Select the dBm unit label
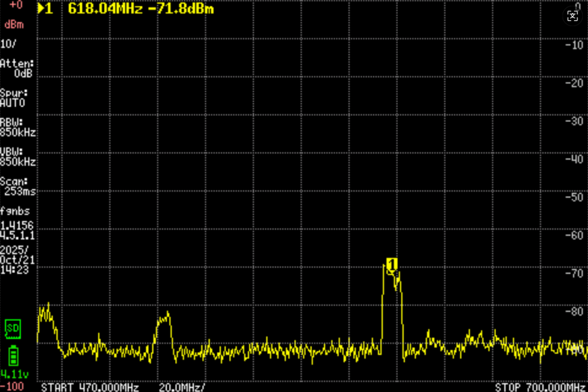The height and width of the screenshot is (392, 588). point(14,25)
